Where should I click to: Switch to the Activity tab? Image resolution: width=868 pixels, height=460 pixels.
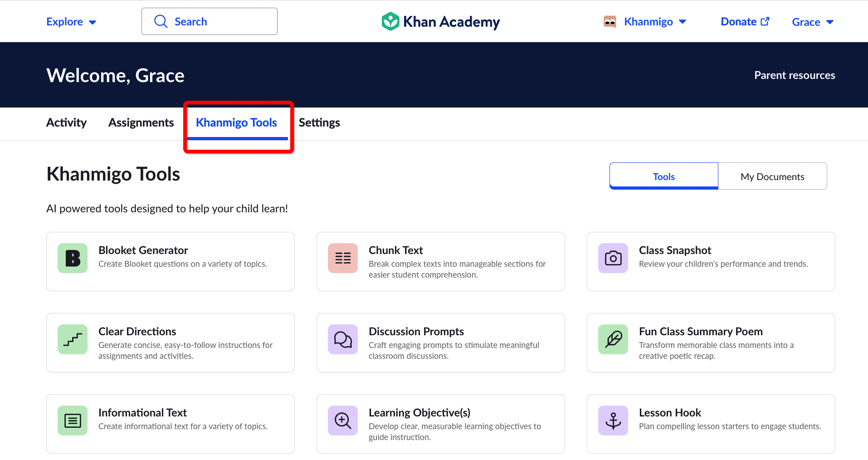point(66,122)
